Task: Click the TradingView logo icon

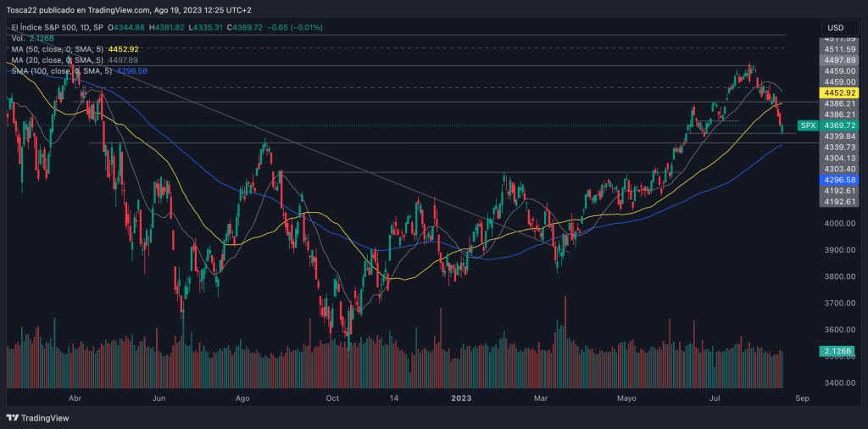Action: click(x=12, y=418)
